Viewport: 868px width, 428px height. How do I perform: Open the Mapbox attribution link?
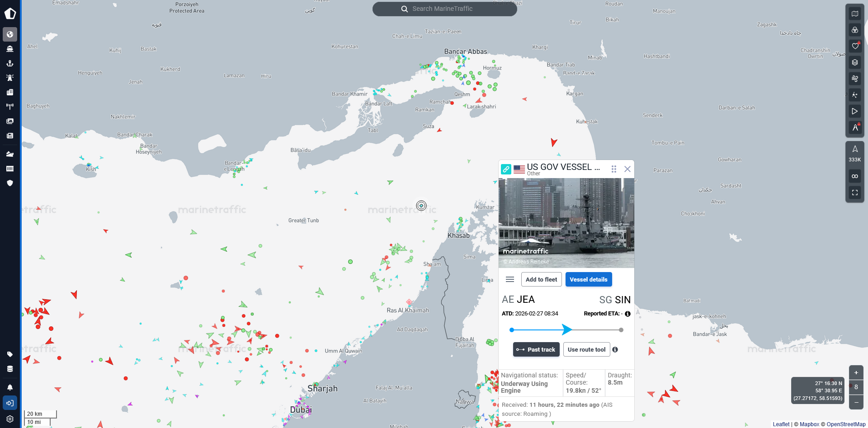coord(809,424)
